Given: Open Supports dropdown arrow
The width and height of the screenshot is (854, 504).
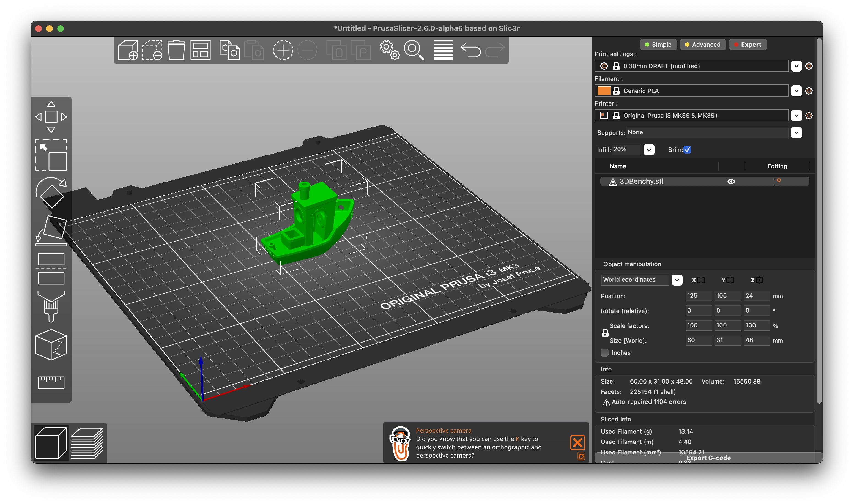Looking at the screenshot, I should tap(796, 132).
